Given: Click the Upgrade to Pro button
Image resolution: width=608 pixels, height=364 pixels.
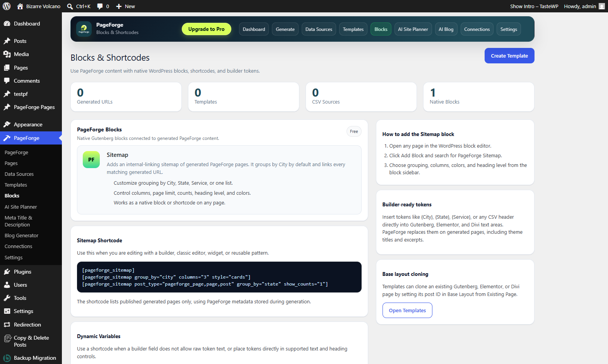Looking at the screenshot, I should coord(207,29).
